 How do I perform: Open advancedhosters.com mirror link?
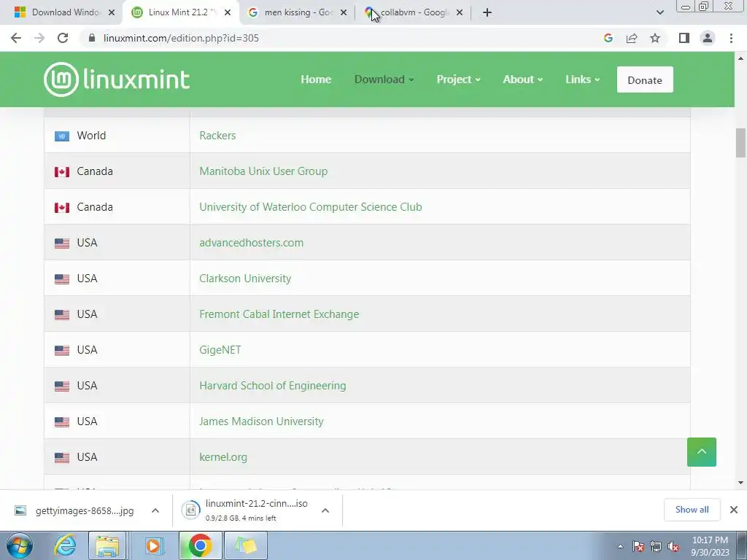[251, 242]
